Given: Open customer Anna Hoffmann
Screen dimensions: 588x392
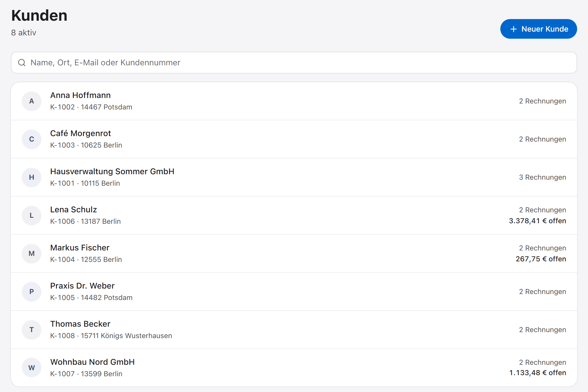Looking at the screenshot, I should [294, 101].
